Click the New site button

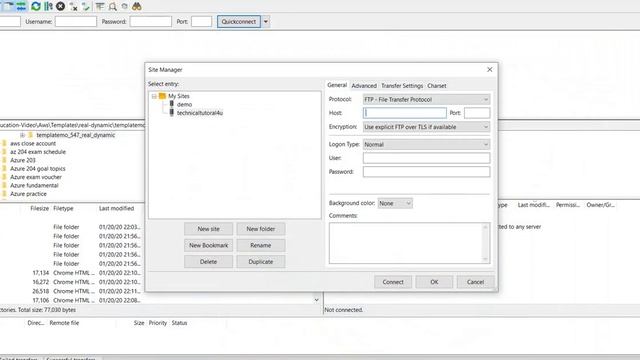(x=209, y=229)
